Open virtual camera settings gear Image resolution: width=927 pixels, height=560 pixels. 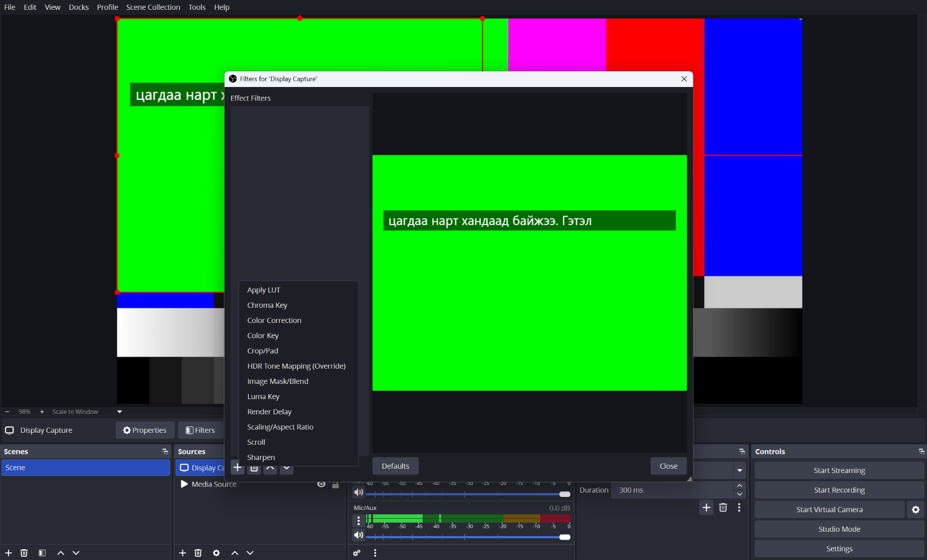click(x=916, y=509)
